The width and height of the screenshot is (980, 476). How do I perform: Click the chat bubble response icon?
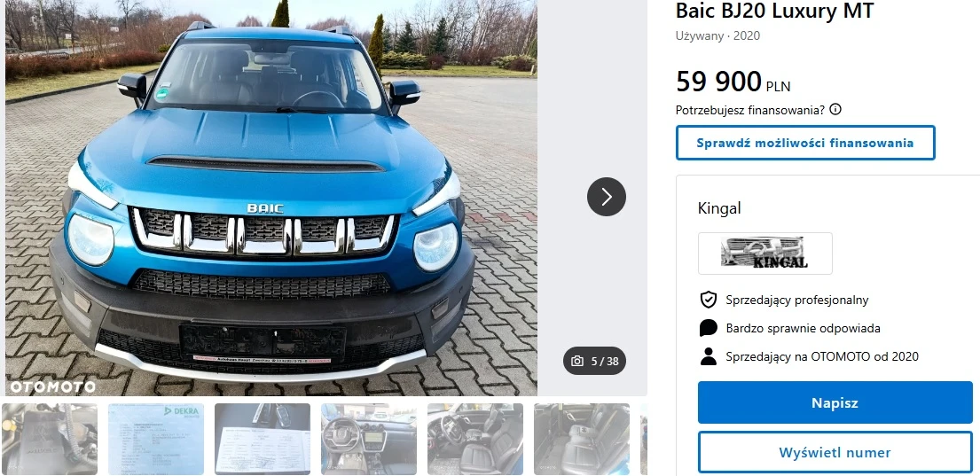pos(708,328)
